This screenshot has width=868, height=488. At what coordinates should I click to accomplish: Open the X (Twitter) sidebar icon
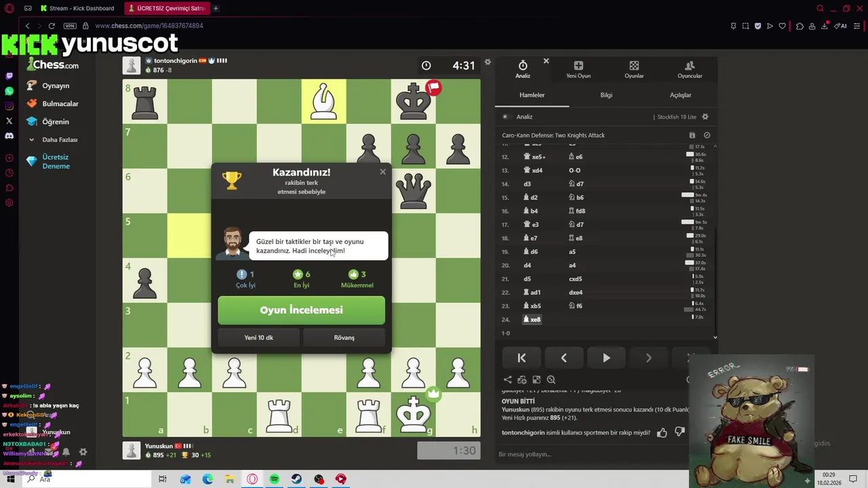click(x=9, y=121)
